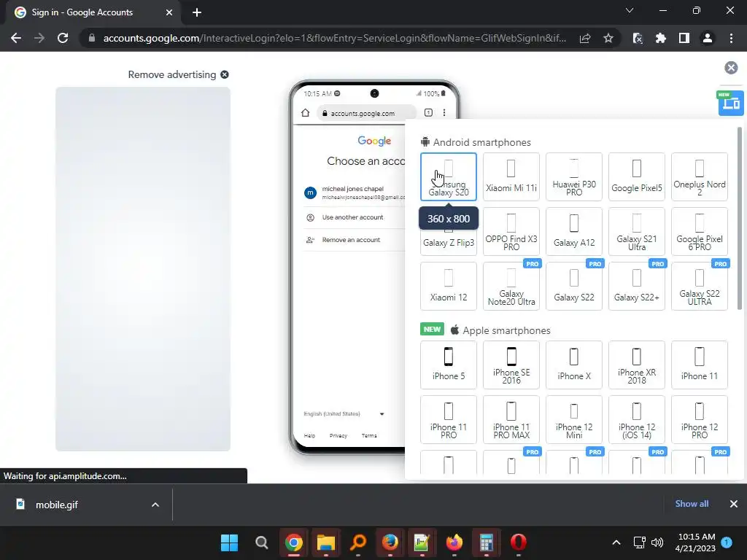Choose the iPhone 11 PRO device
Screen dimensions: 747x560
click(x=449, y=419)
